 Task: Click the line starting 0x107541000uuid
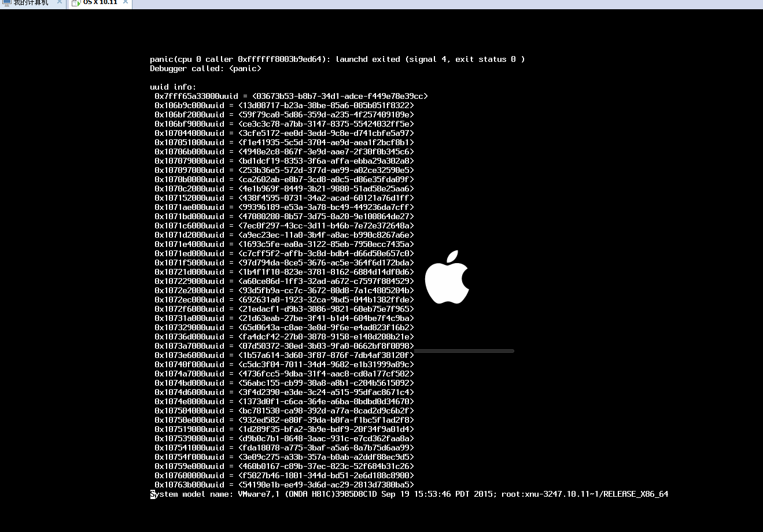tap(284, 448)
